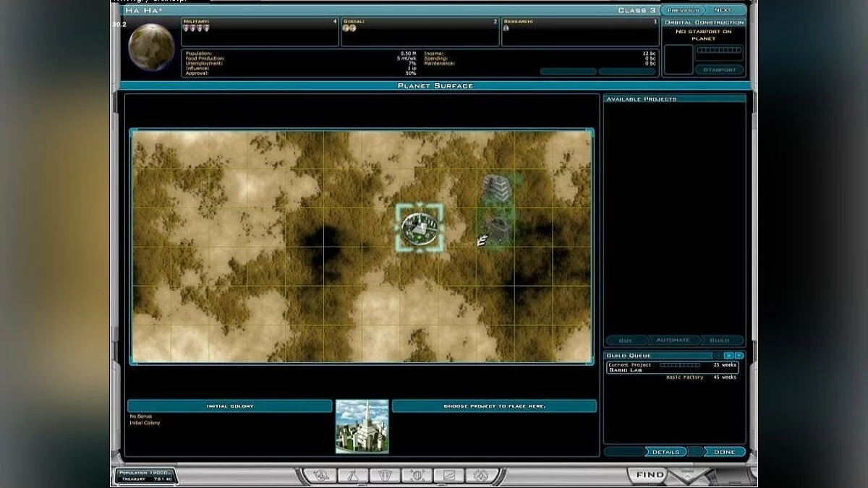Select the lower queued building on the surface

pyautogui.click(x=496, y=228)
